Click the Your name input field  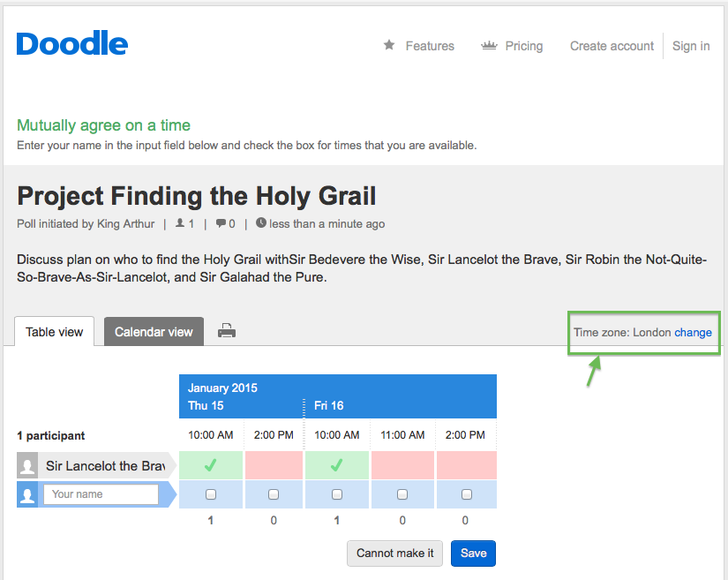pos(101,494)
